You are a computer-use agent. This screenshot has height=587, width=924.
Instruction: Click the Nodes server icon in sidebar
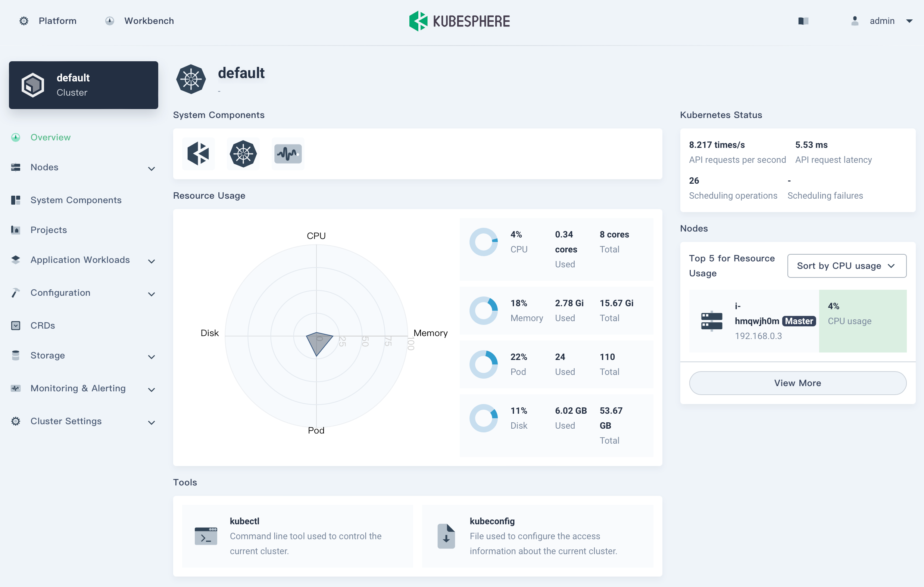point(16,167)
